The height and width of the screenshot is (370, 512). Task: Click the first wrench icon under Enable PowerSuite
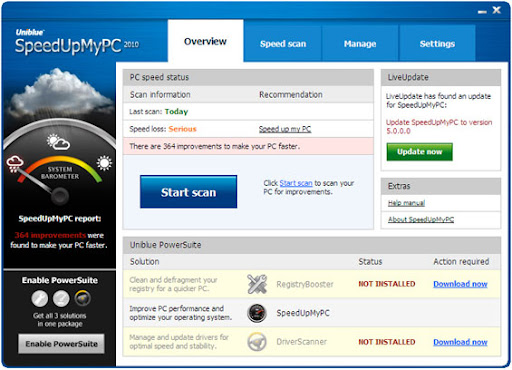(x=40, y=298)
